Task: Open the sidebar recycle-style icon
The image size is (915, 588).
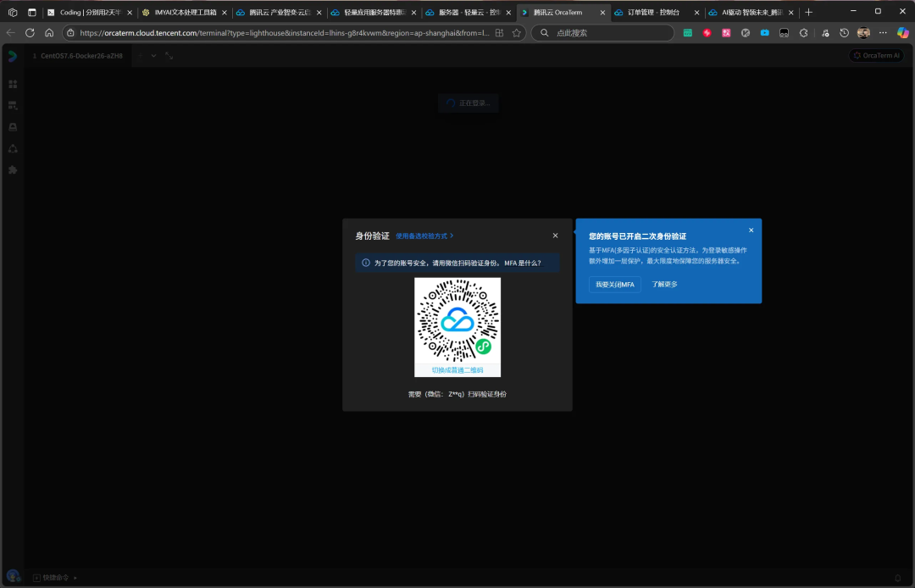Action: pos(13,149)
